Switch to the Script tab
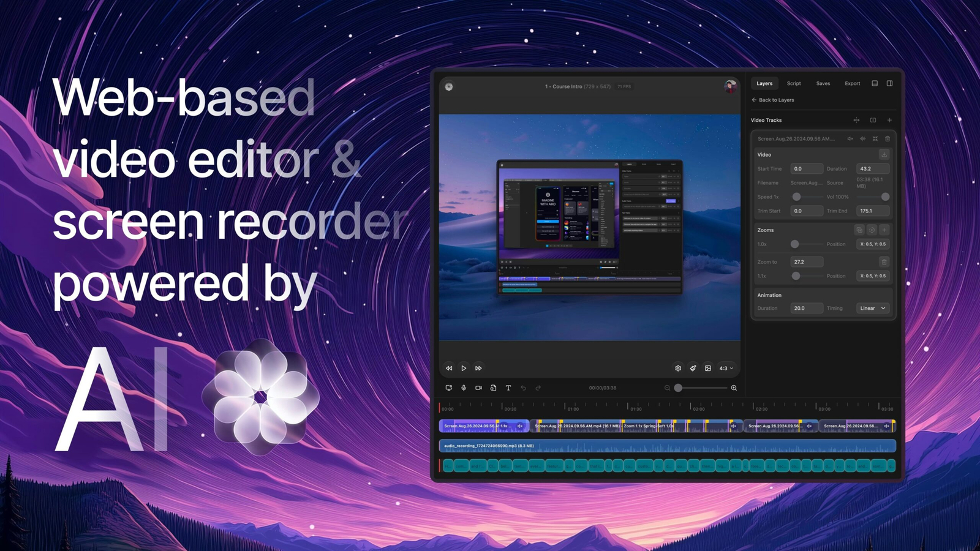 [x=794, y=83]
